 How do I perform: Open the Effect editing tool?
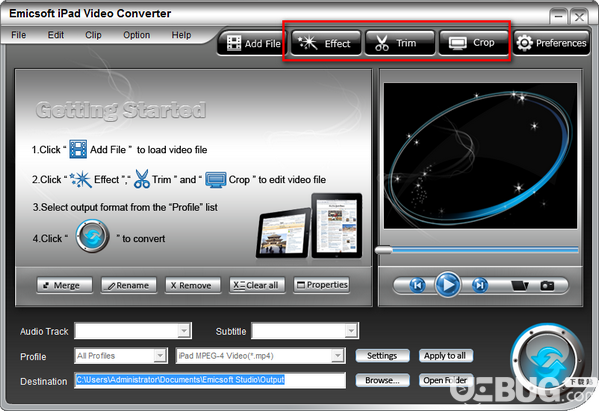click(x=325, y=43)
